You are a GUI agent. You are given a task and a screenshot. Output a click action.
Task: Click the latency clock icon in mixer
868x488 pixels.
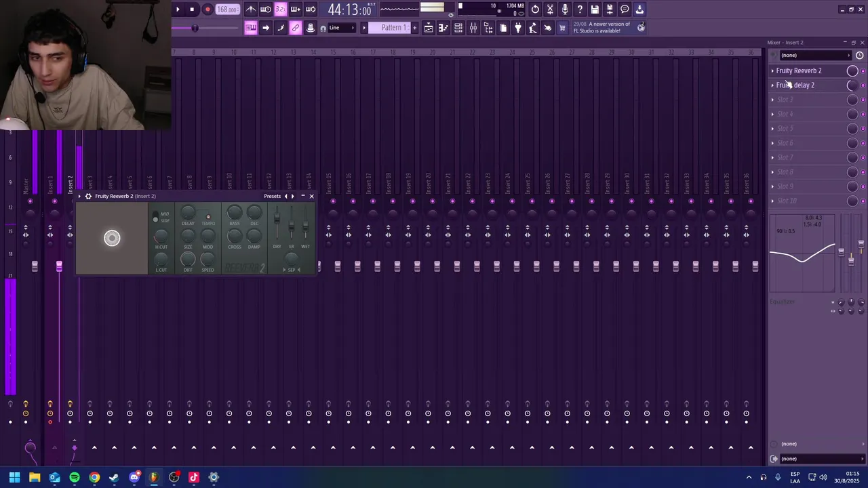click(x=860, y=56)
